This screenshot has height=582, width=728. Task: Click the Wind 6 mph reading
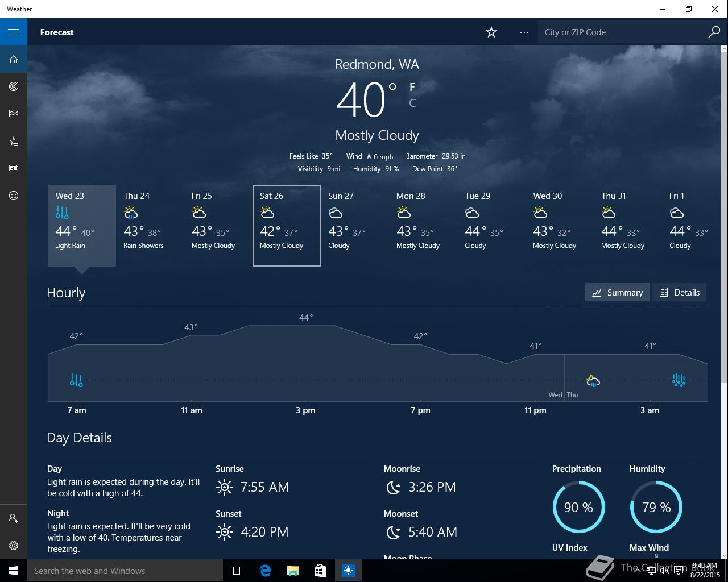[x=370, y=156]
